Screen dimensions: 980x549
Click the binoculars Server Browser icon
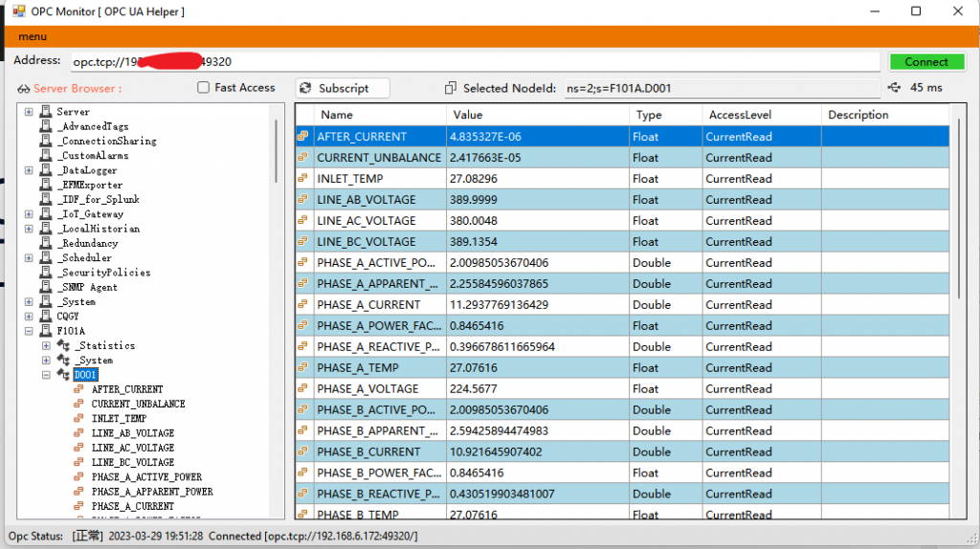(x=23, y=89)
